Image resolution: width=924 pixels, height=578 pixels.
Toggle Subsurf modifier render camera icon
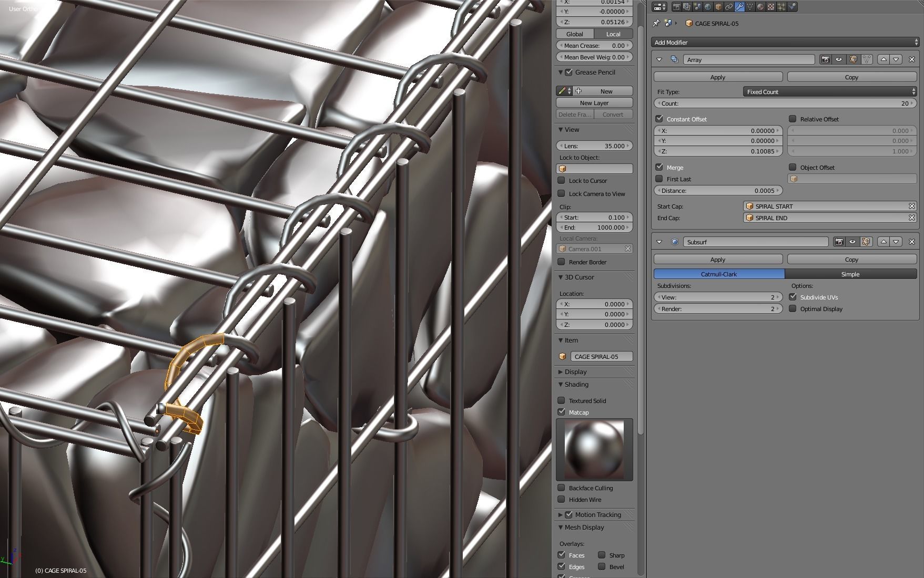coord(839,242)
